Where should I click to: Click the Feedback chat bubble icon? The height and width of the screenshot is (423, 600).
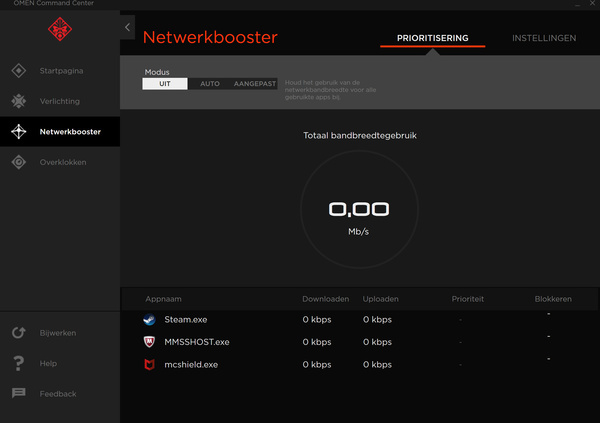coord(18,393)
